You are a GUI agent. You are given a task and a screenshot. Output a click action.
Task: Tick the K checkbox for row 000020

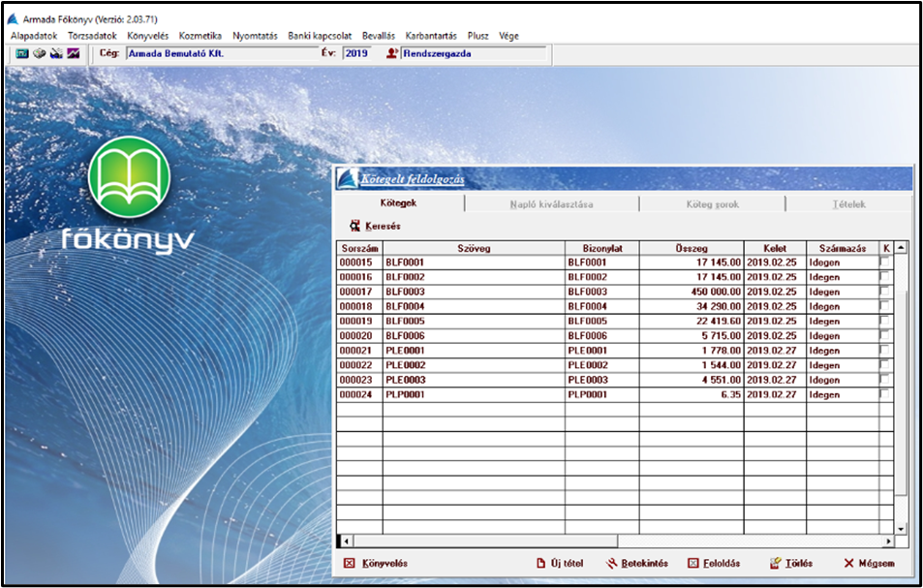click(x=884, y=335)
